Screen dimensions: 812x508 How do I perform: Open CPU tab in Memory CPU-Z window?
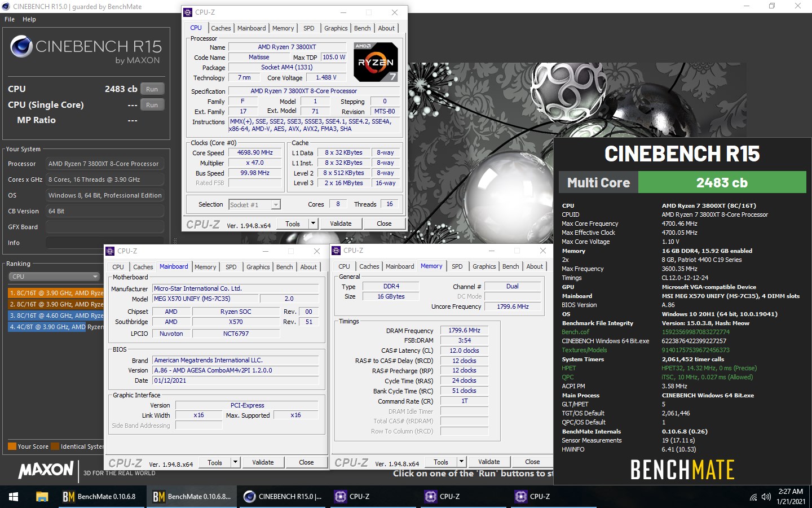[x=345, y=266]
